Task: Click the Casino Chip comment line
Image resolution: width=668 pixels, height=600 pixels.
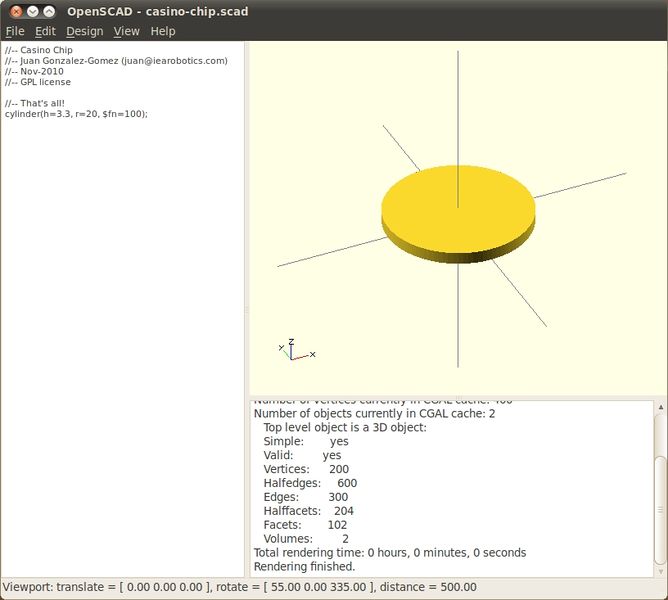Action: 39,49
